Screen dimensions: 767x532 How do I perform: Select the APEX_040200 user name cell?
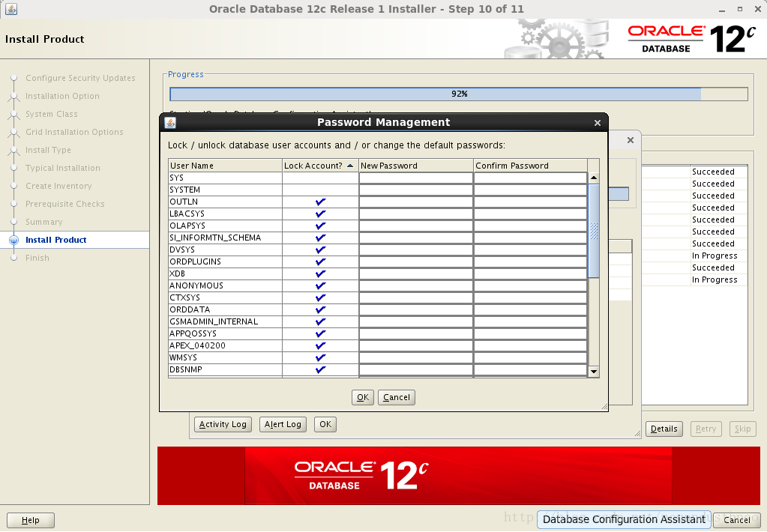(225, 345)
